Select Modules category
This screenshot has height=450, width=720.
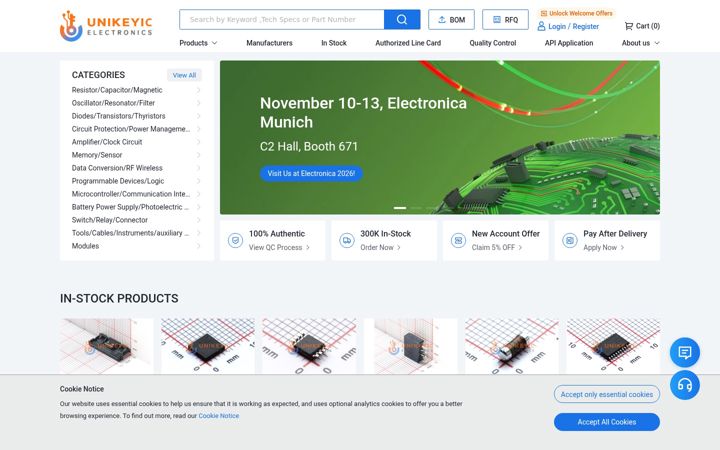(x=85, y=246)
